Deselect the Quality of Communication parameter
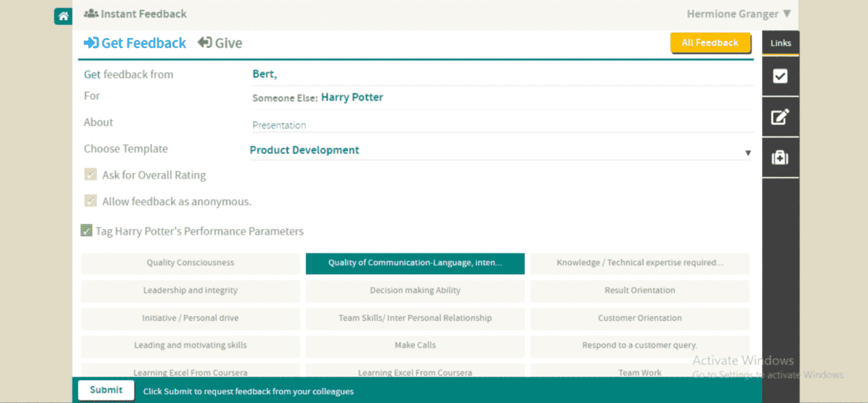The width and height of the screenshot is (868, 403). pos(415,263)
